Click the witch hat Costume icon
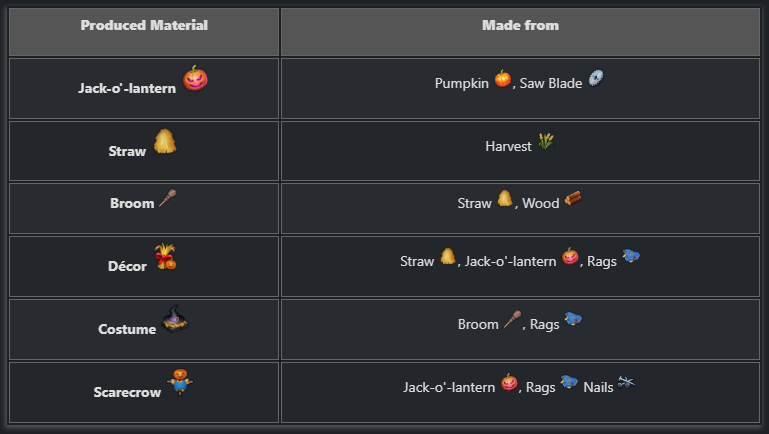The height and width of the screenshot is (434, 769). 175,320
